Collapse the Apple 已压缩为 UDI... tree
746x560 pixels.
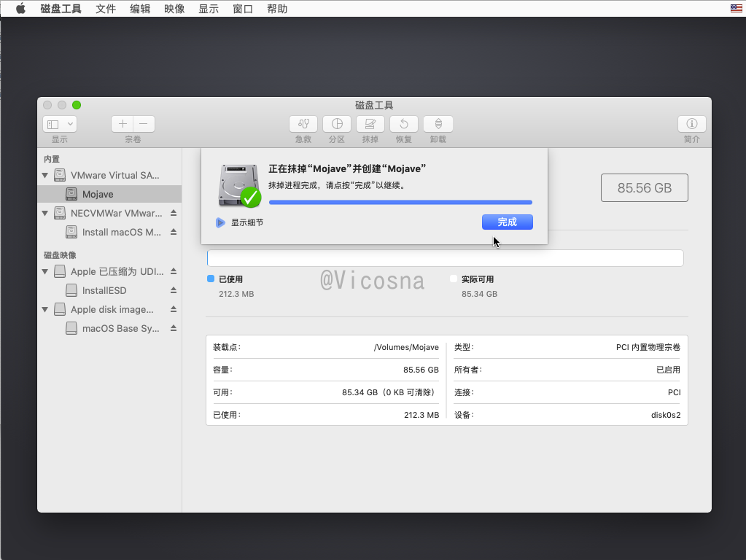pos(45,272)
